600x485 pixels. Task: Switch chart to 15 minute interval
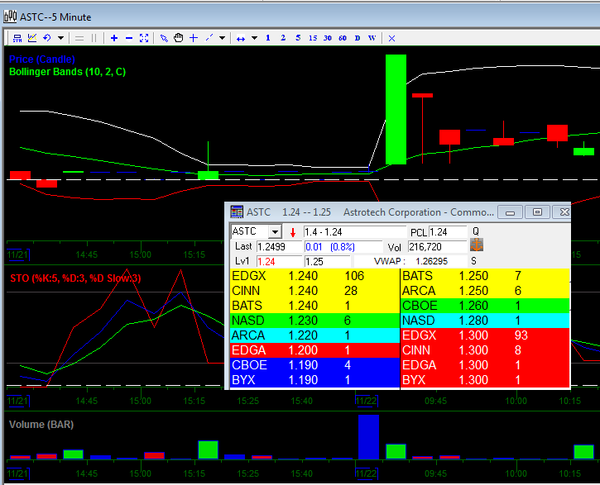click(x=311, y=38)
